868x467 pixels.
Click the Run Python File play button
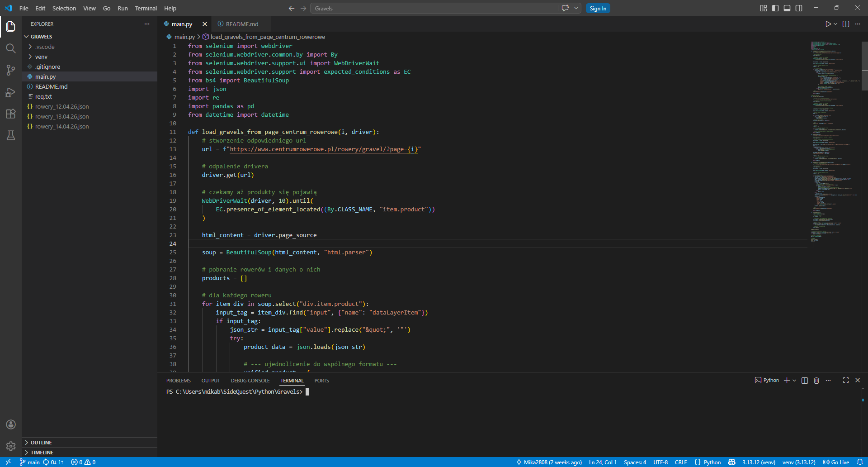point(828,24)
